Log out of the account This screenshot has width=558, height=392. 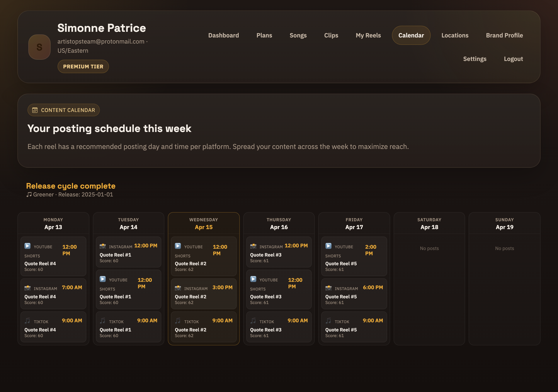pos(513,59)
